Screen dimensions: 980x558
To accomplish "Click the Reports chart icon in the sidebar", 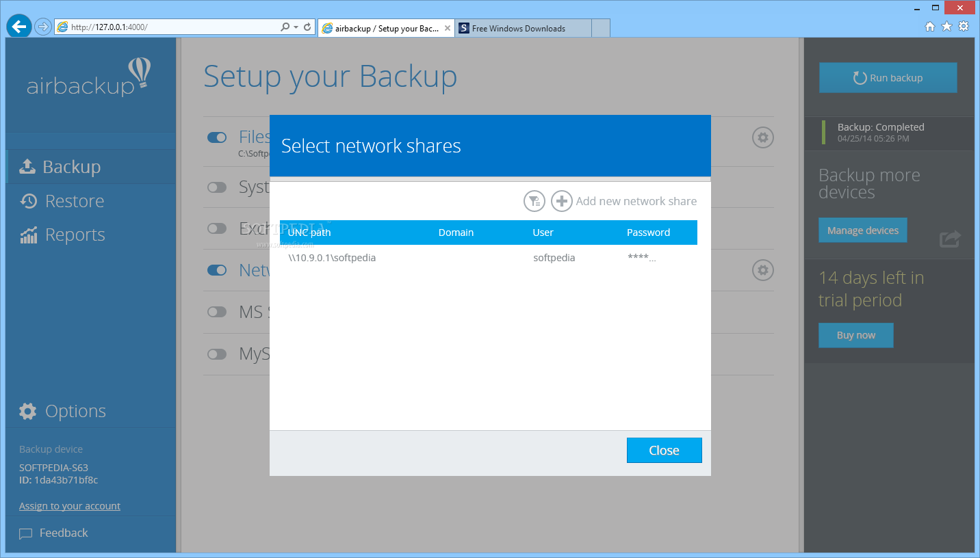I will tap(28, 235).
